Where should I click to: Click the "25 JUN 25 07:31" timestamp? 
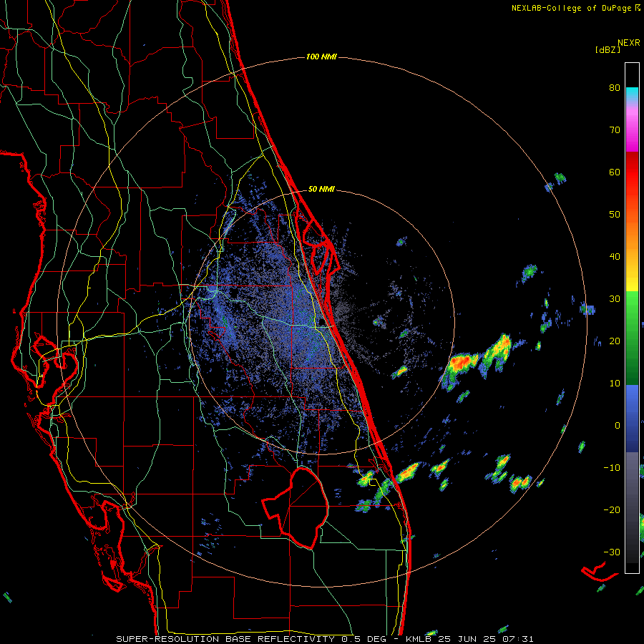click(x=486, y=639)
